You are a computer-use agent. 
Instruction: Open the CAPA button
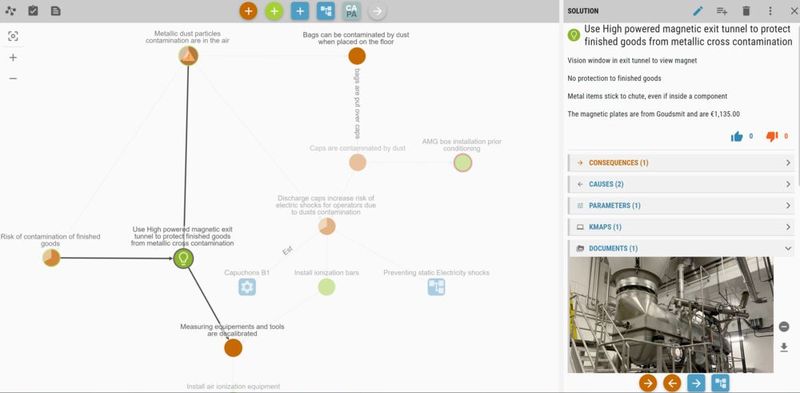[x=352, y=11]
